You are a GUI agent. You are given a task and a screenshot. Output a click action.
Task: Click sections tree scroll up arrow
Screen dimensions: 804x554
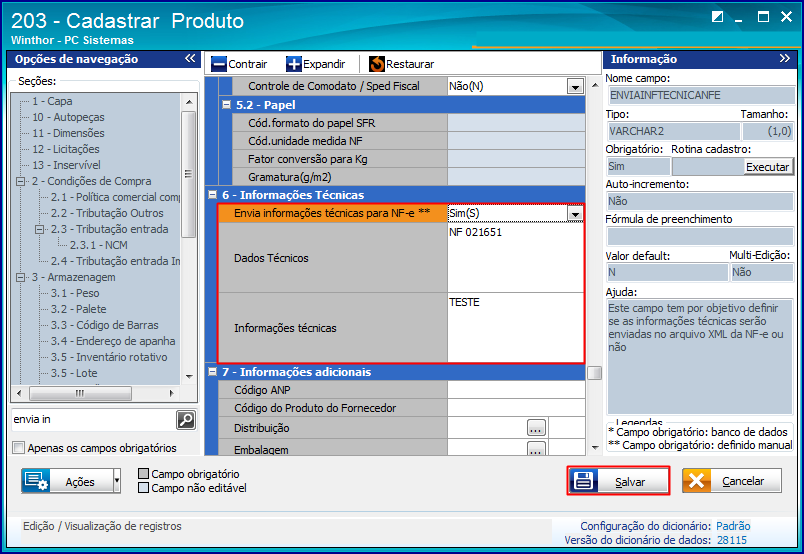click(x=189, y=102)
